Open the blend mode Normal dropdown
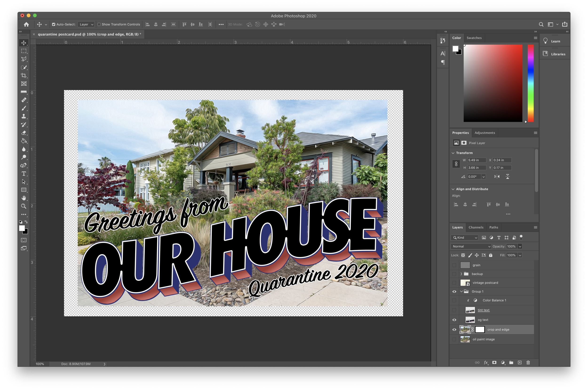The image size is (588, 390). pos(471,246)
